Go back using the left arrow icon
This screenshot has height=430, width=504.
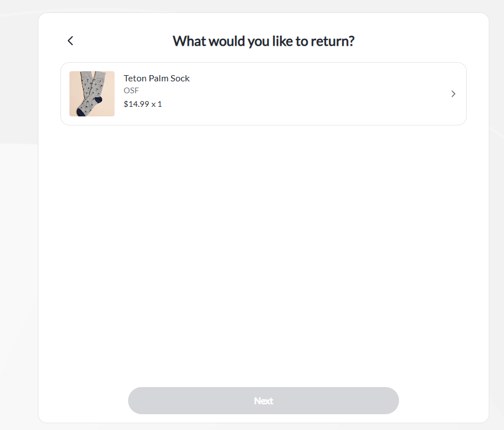pyautogui.click(x=71, y=41)
